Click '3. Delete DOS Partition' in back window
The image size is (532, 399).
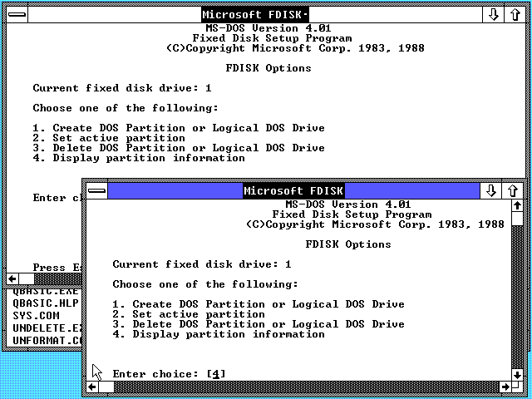click(179, 148)
